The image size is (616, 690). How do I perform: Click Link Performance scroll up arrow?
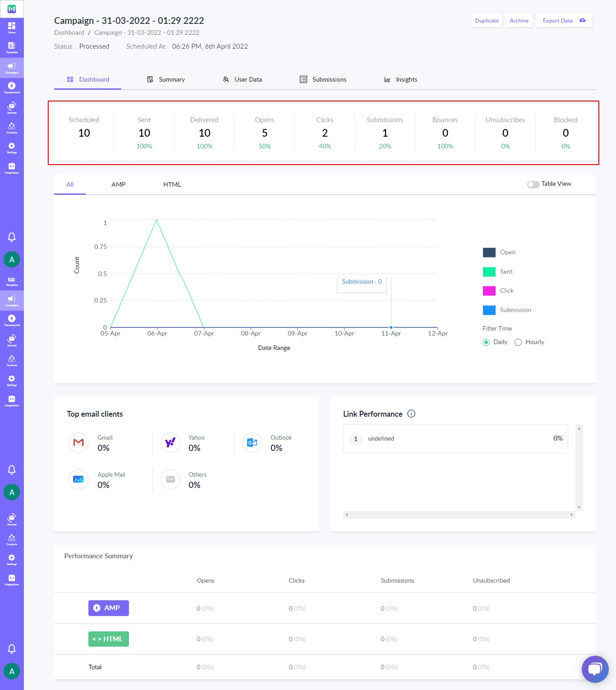[579, 428]
